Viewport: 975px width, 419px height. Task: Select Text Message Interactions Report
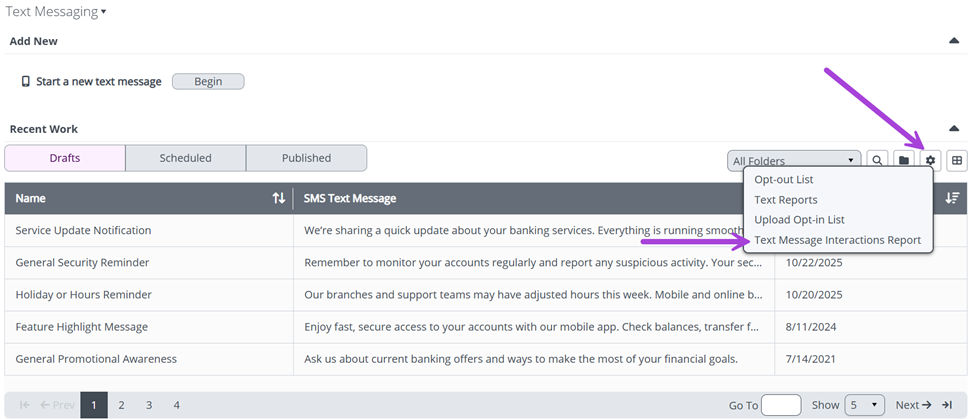point(837,240)
